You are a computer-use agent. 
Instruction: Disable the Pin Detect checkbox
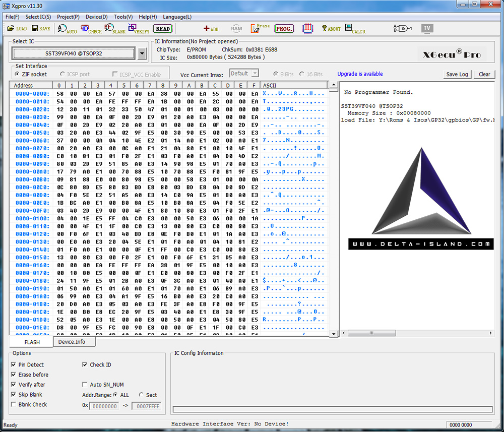tap(14, 365)
